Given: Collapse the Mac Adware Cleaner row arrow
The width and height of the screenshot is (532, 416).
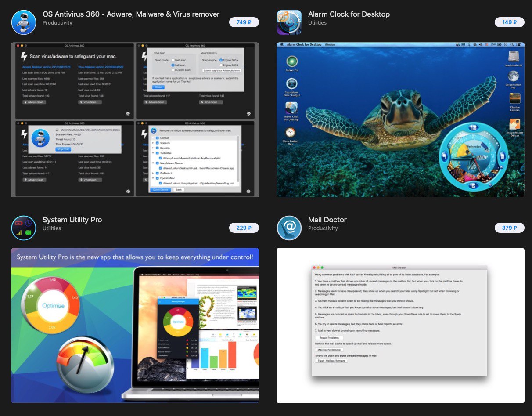Looking at the screenshot, I should 153,163.
